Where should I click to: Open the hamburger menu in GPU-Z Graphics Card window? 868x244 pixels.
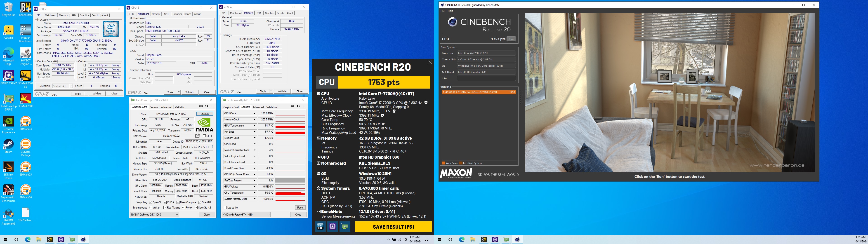212,106
